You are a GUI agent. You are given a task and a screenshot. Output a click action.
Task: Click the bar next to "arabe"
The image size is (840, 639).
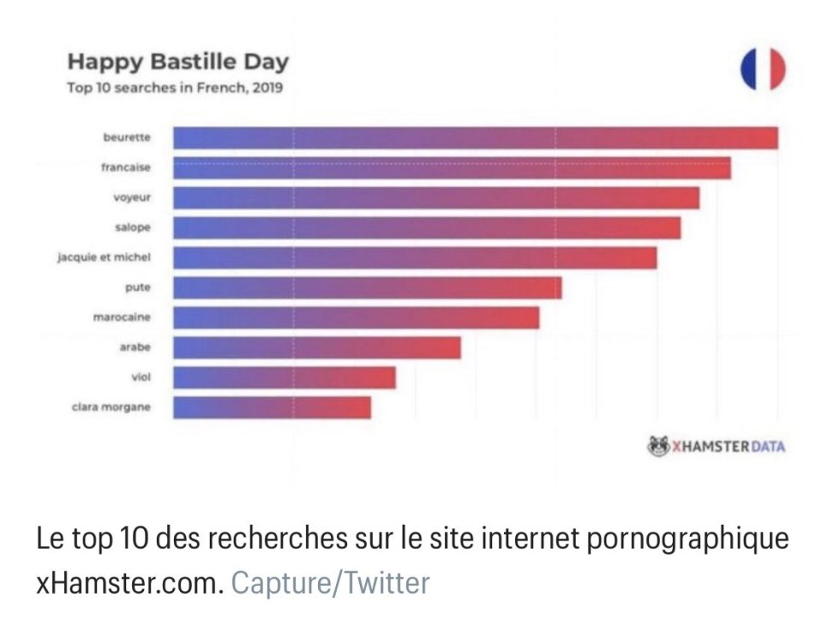coord(316,347)
